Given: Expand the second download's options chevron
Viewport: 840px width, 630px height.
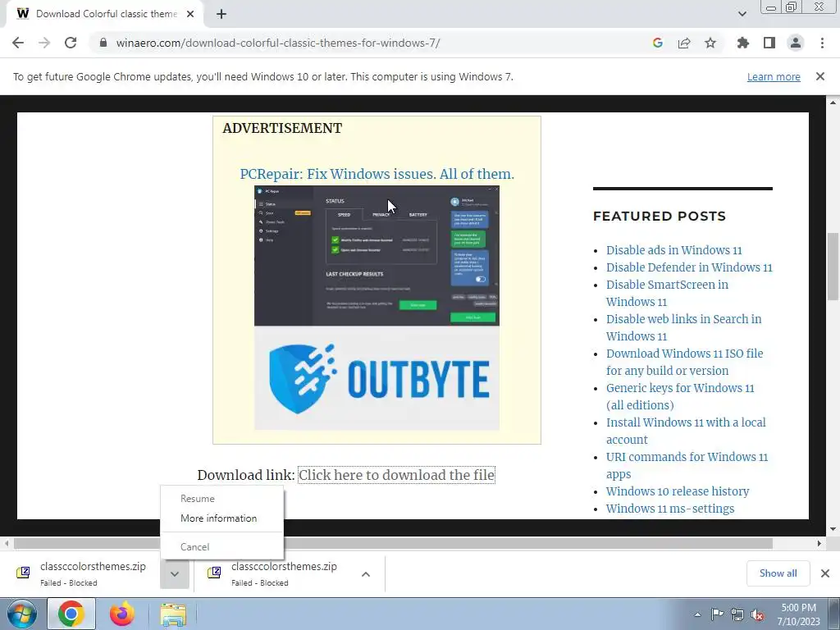Looking at the screenshot, I should point(366,573).
